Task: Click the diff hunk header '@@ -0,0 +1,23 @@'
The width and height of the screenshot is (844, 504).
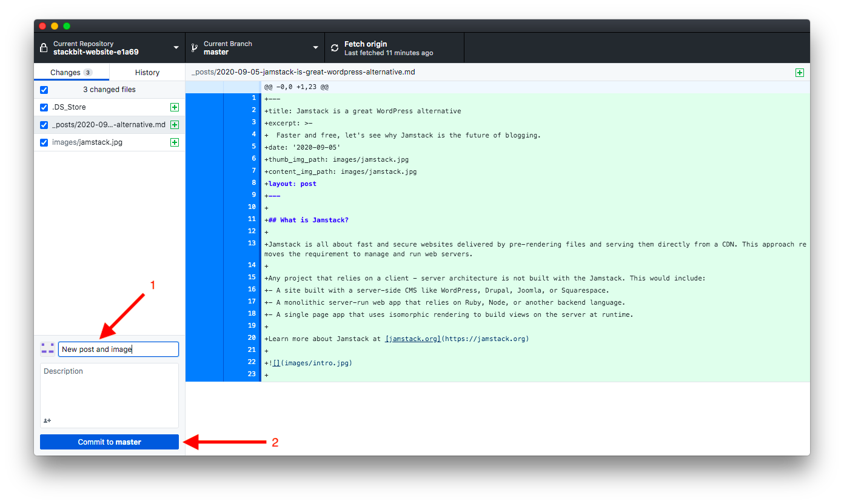Action: (296, 87)
